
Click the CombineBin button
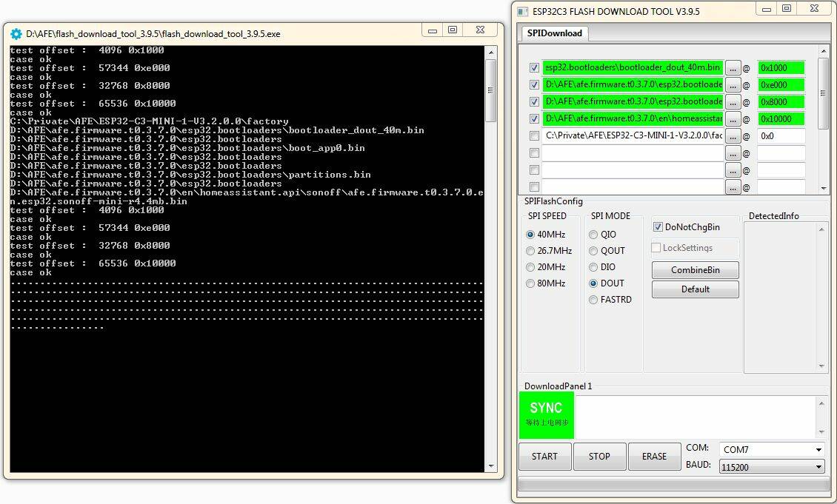click(695, 270)
